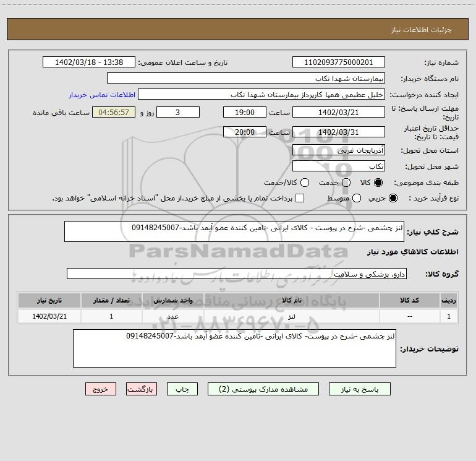
Task: Open مشاهده مدارک پیوستی (2) button
Action: pos(263,389)
